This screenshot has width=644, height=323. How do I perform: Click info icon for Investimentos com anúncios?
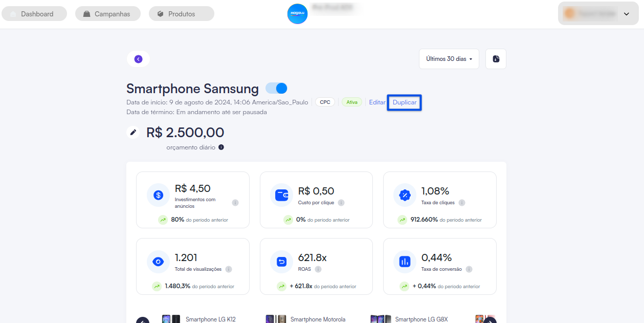click(x=235, y=203)
